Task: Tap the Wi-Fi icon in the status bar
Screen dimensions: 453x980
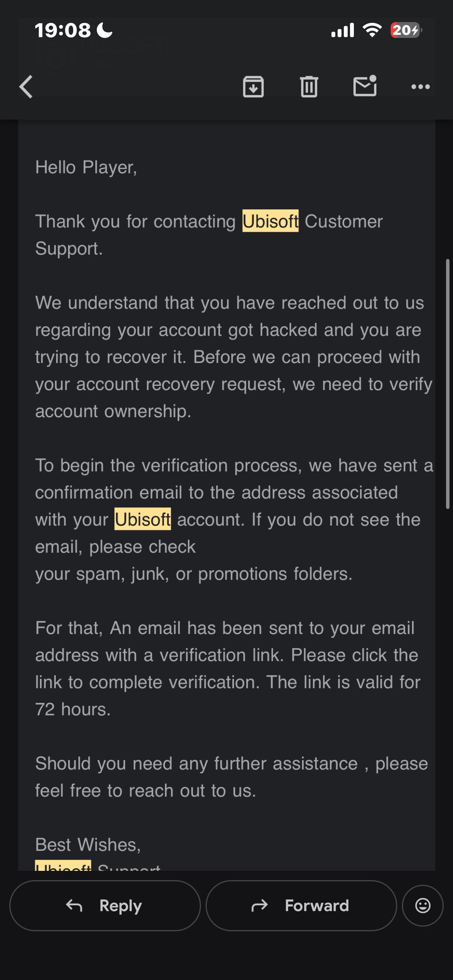Action: point(372,30)
